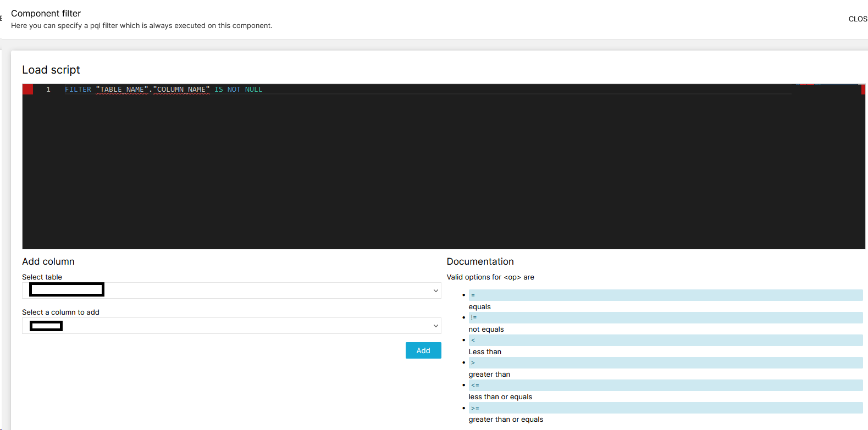Click the Load script heading

click(51, 70)
